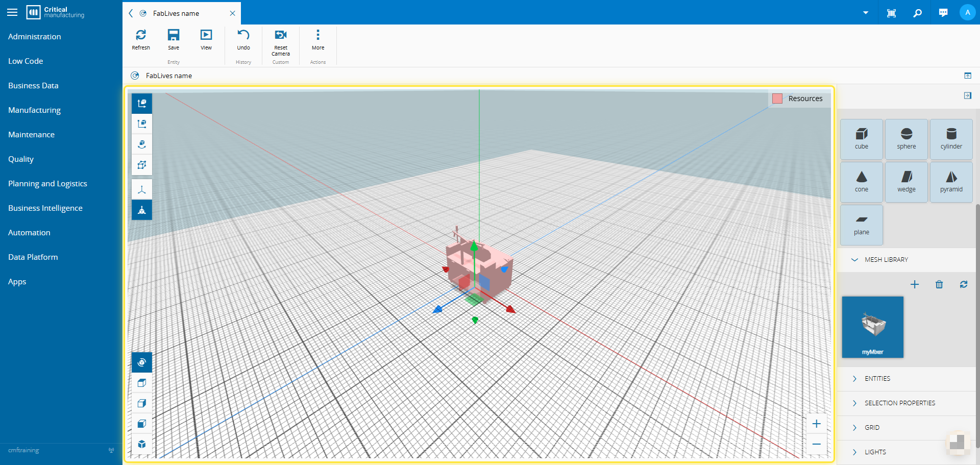Add new mesh with plus icon

coord(915,284)
